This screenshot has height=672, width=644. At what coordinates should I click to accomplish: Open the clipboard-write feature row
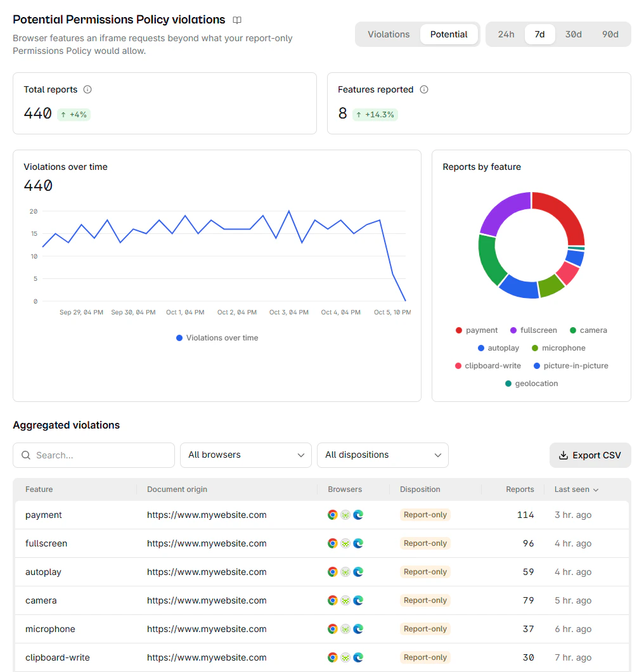(x=322, y=657)
